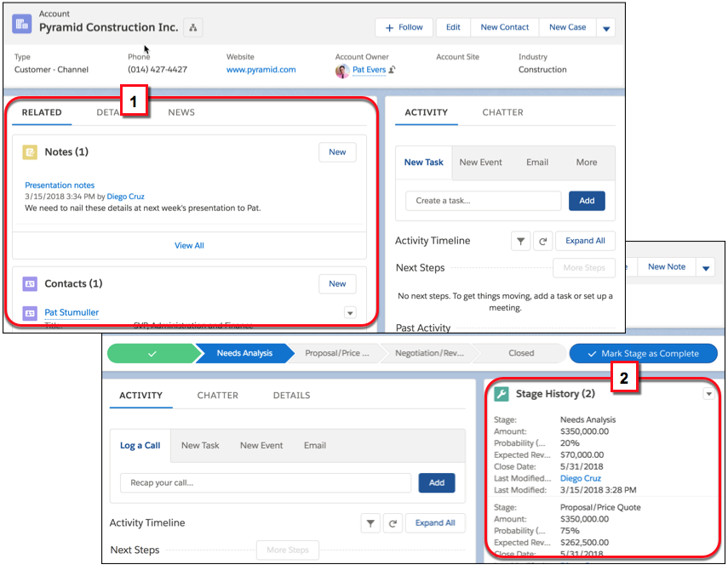
Task: Select the New Event tab on account
Action: pos(480,163)
